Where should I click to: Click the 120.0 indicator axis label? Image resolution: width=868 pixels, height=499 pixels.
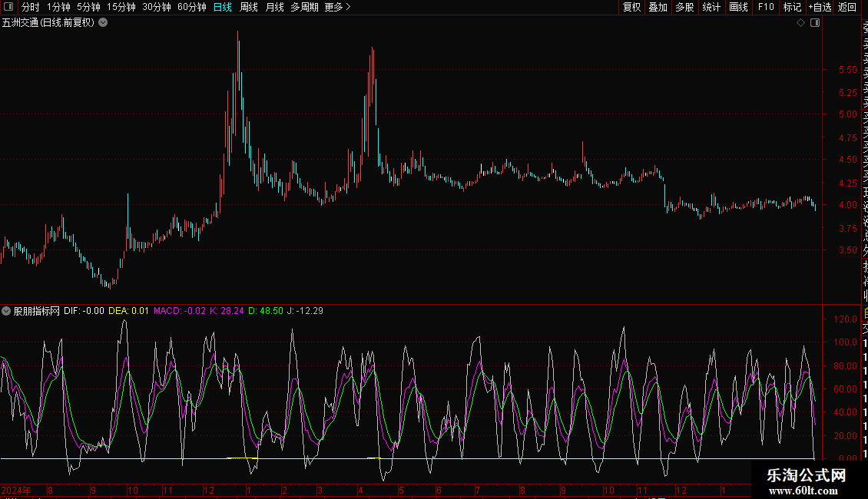pos(845,319)
